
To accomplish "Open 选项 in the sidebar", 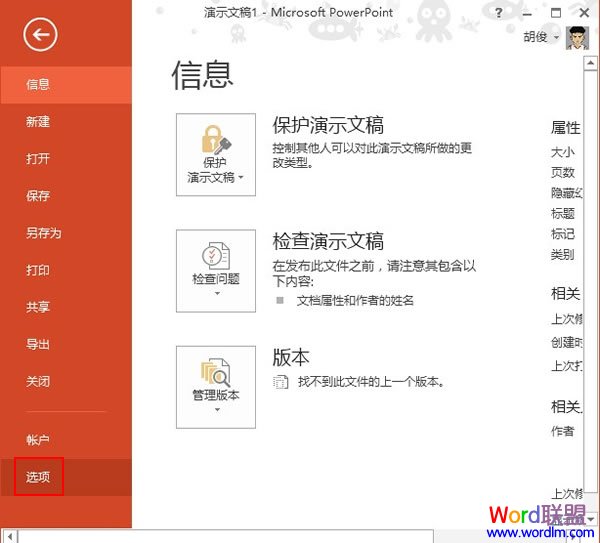I will (x=66, y=477).
